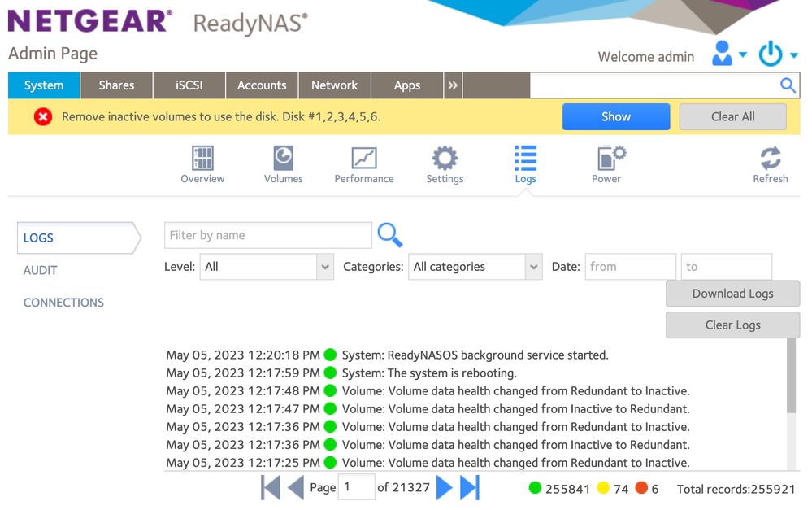
Task: Click the magnifier next to Filter by name
Action: tap(390, 235)
